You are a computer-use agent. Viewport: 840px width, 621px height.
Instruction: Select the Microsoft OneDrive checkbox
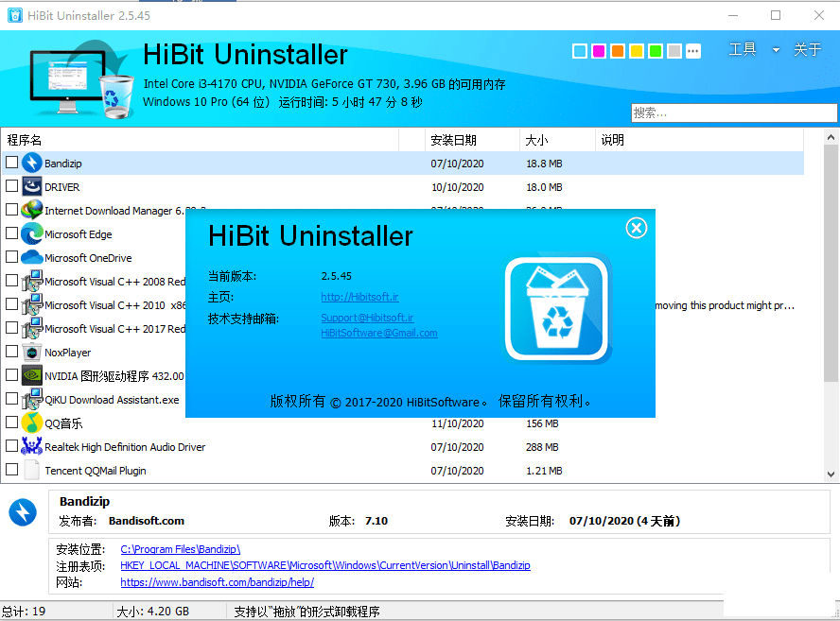11,256
